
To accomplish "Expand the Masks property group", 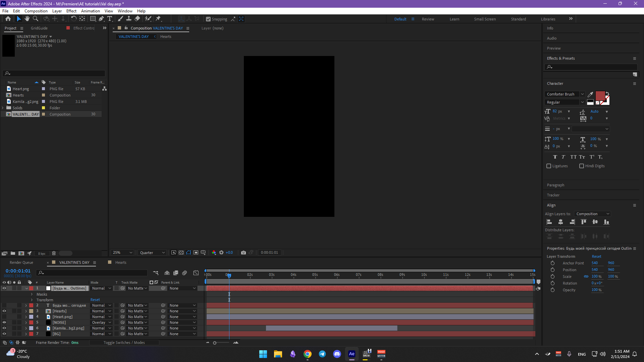I will pyautogui.click(x=32, y=294).
